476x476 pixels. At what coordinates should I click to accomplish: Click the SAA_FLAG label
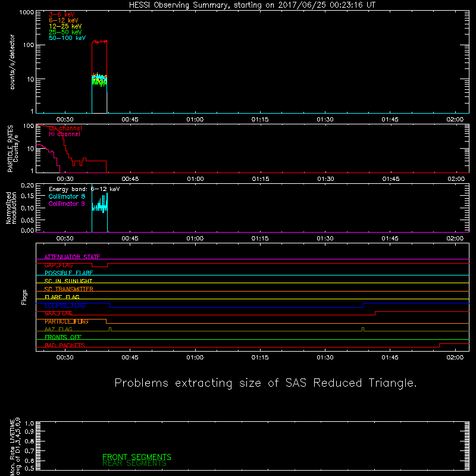click(x=58, y=314)
